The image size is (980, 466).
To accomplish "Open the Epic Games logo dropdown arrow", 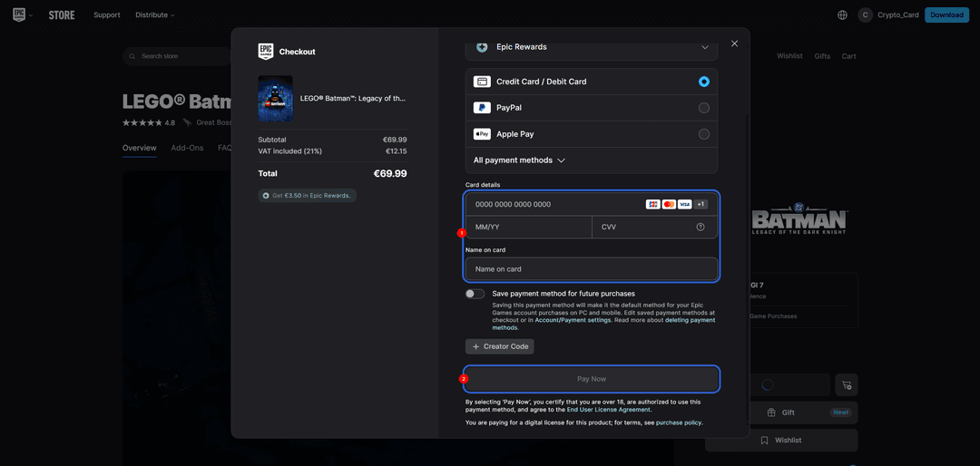I will (x=31, y=15).
